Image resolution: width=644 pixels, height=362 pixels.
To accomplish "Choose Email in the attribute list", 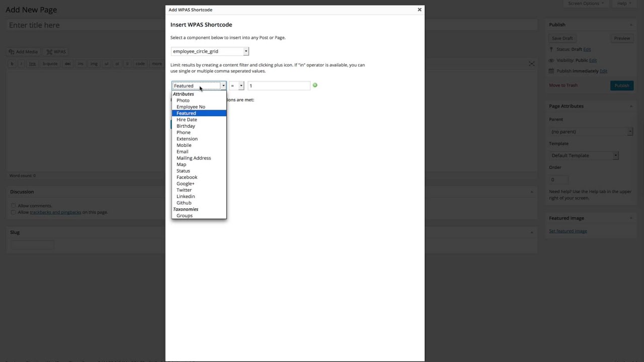I will coord(199,151).
